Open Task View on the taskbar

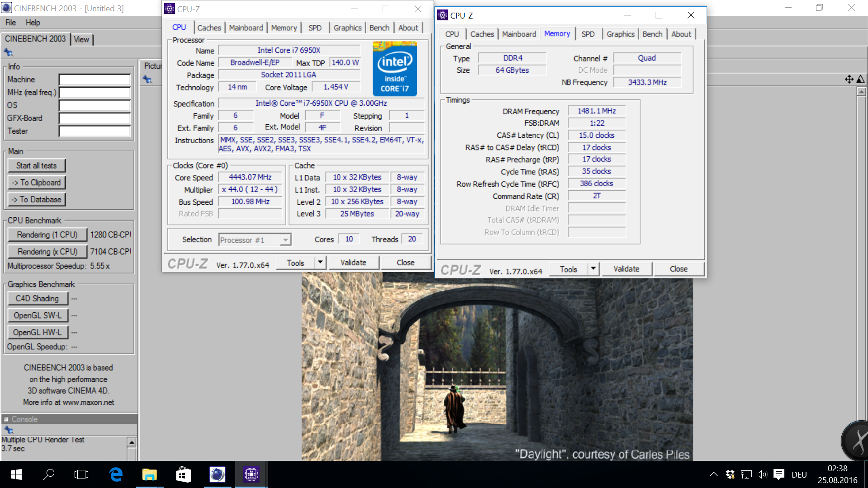pos(81,474)
